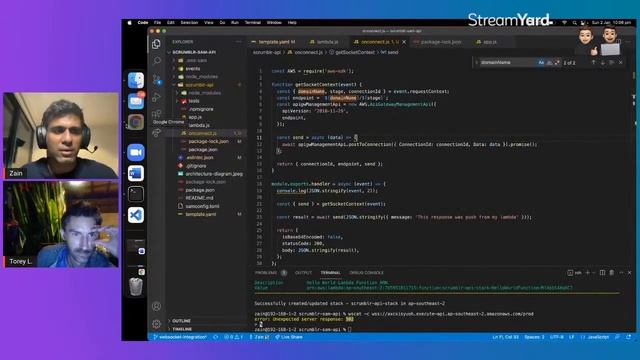Open the Run and Debug view
This screenshot has width=640, height=360.
(x=156, y=97)
